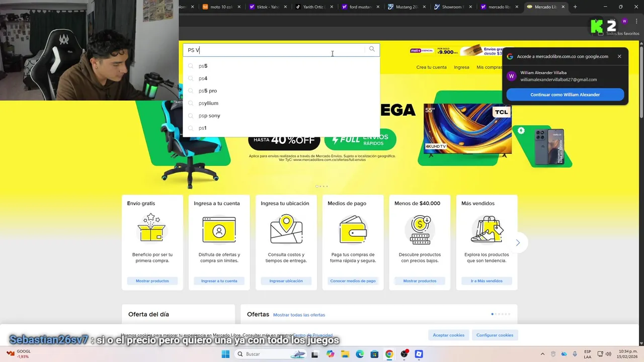Switch to the 'mercado libre' Yahoo search tab
Image resolution: width=644 pixels, height=362 pixels.
pyautogui.click(x=500, y=7)
